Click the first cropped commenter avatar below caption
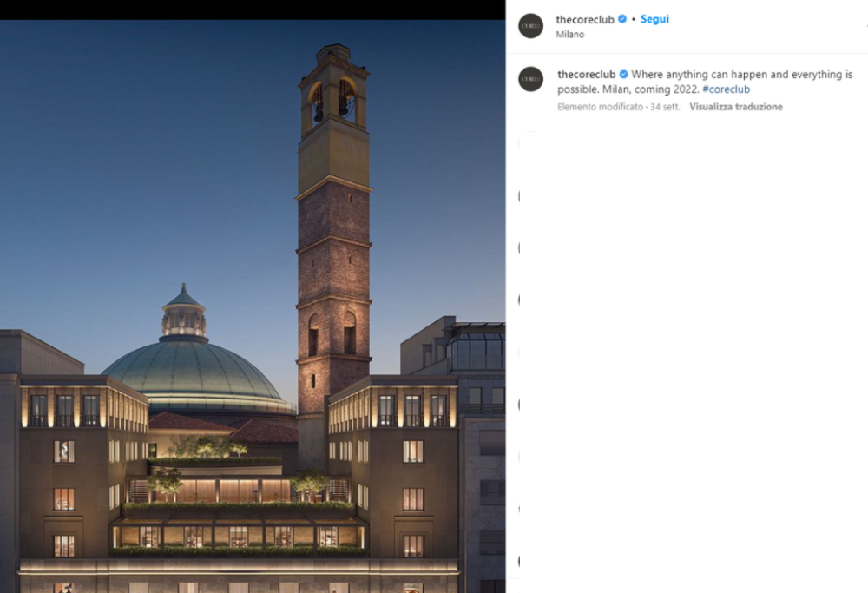868x593 pixels. (x=520, y=196)
